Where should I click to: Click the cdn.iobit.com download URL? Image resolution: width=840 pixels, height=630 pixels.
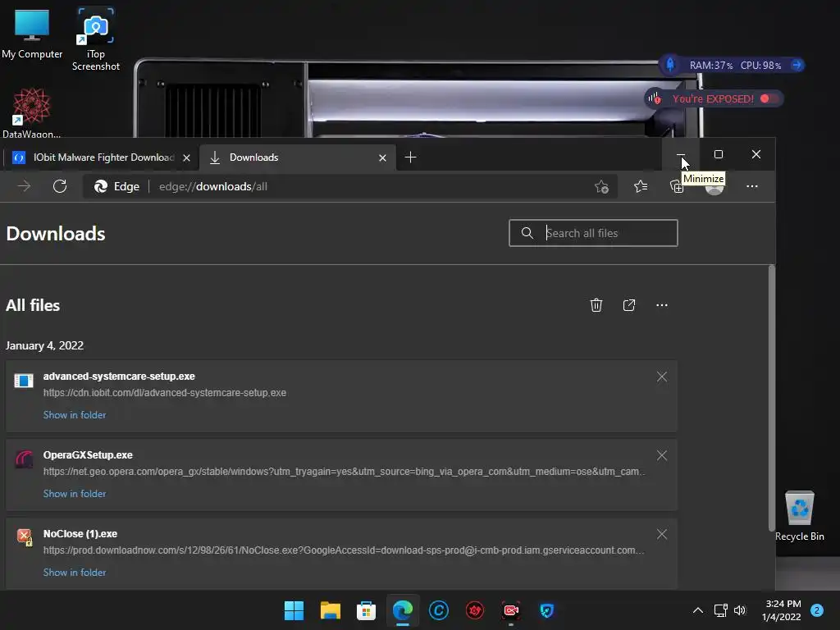click(x=164, y=393)
